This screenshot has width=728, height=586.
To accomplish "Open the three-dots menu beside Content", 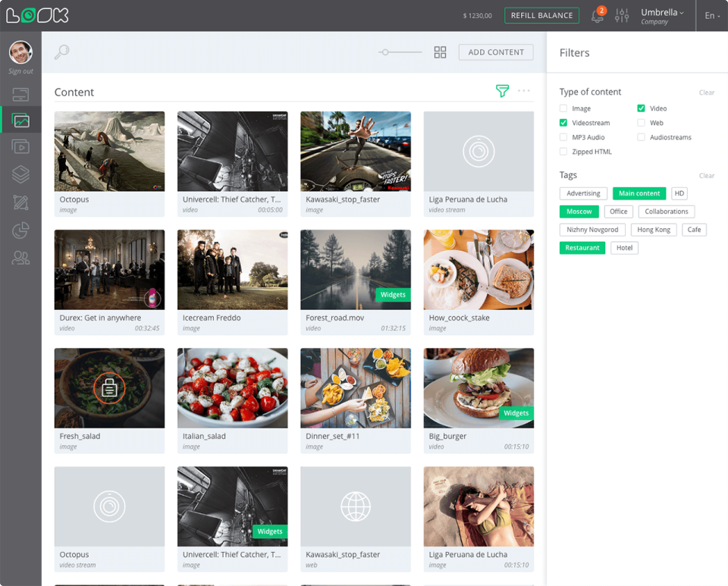I will (x=524, y=91).
